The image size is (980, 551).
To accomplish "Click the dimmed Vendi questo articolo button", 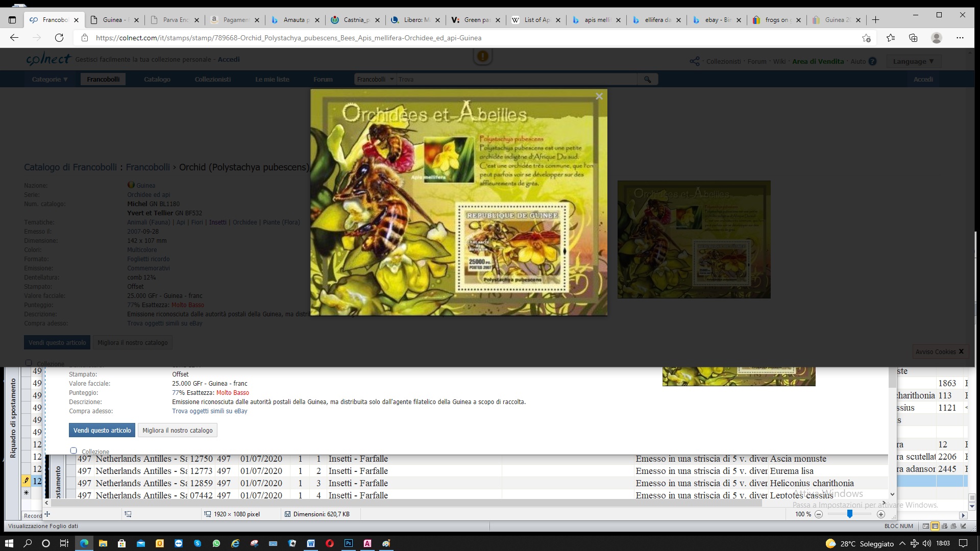I will pyautogui.click(x=57, y=342).
